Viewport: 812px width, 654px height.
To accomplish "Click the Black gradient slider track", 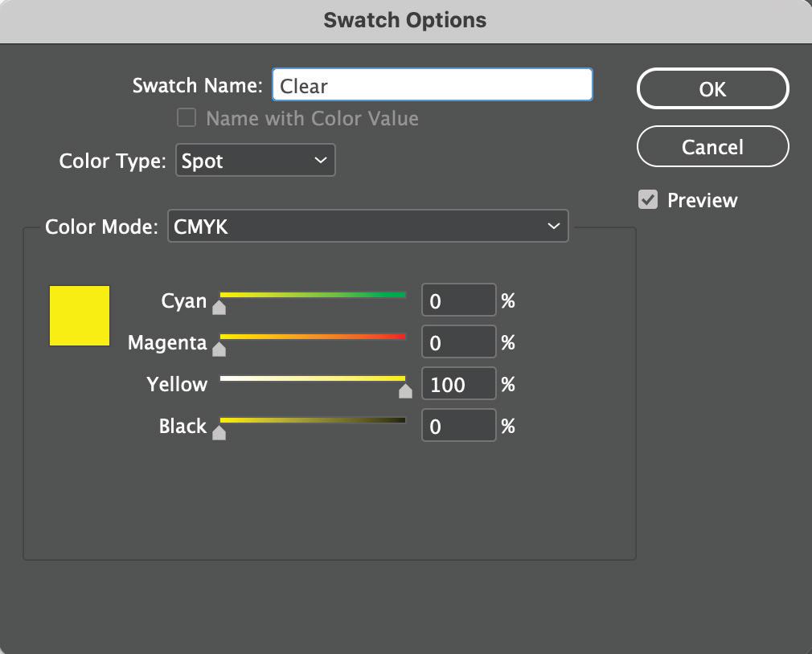I will tap(313, 419).
